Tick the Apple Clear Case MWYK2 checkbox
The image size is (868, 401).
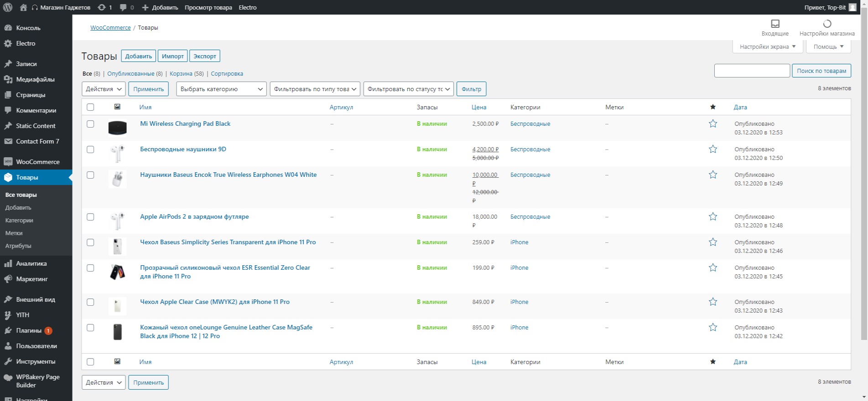point(90,302)
